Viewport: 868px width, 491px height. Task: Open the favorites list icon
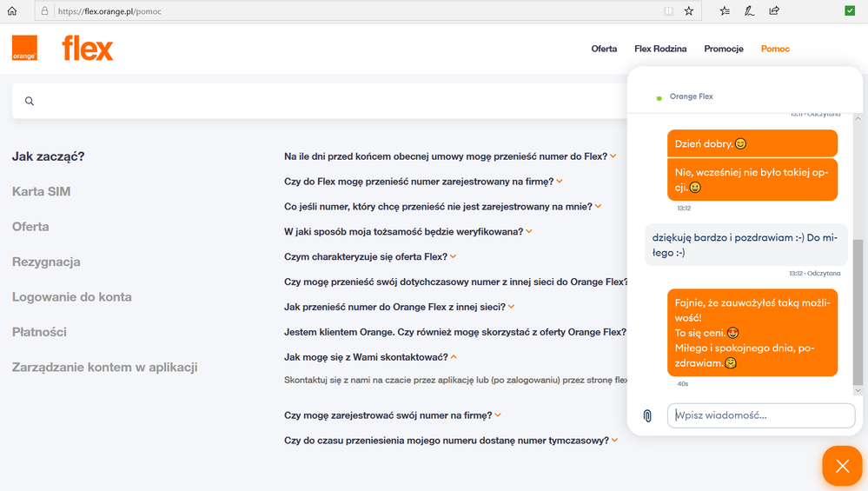(725, 11)
